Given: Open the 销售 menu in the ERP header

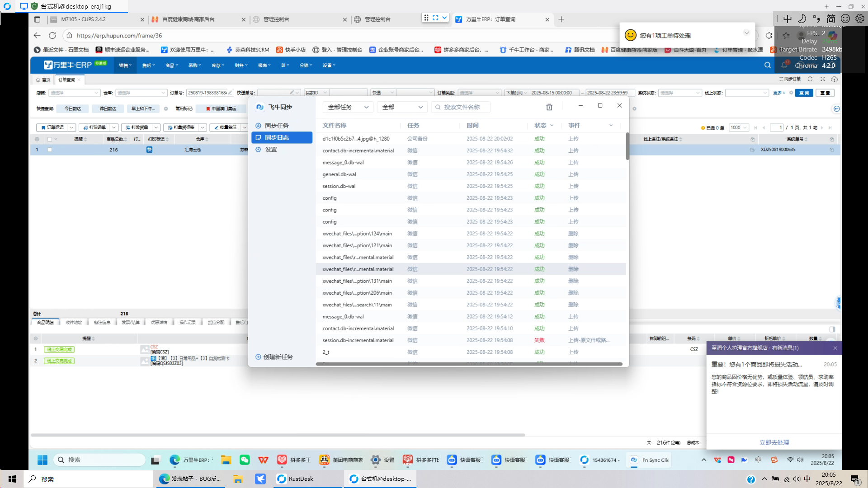Looking at the screenshot, I should tap(125, 66).
